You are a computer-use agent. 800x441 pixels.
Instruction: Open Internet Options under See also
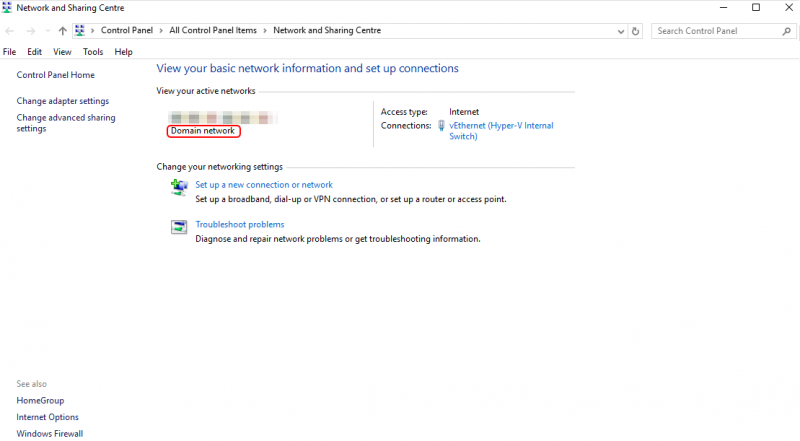[47, 417]
